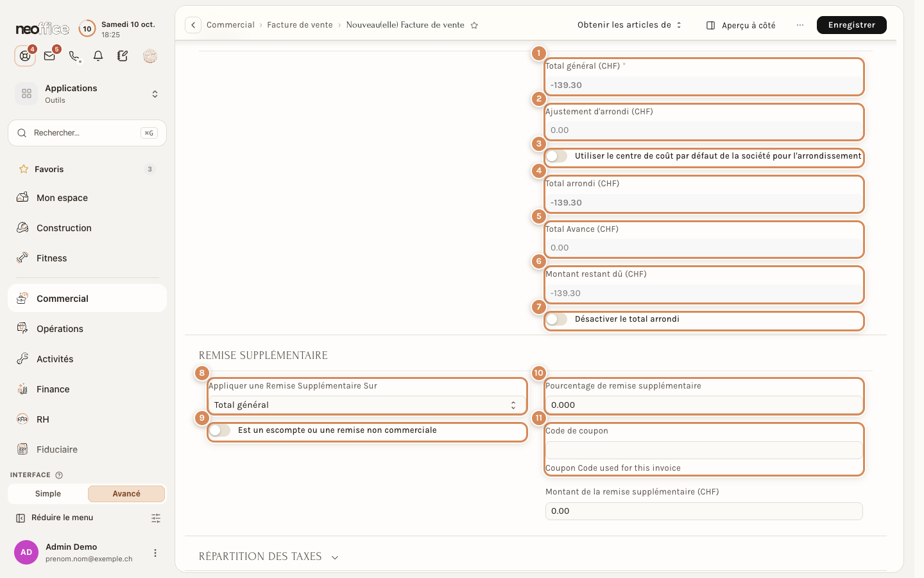Expand the Répartition des taxes section

coord(269,557)
